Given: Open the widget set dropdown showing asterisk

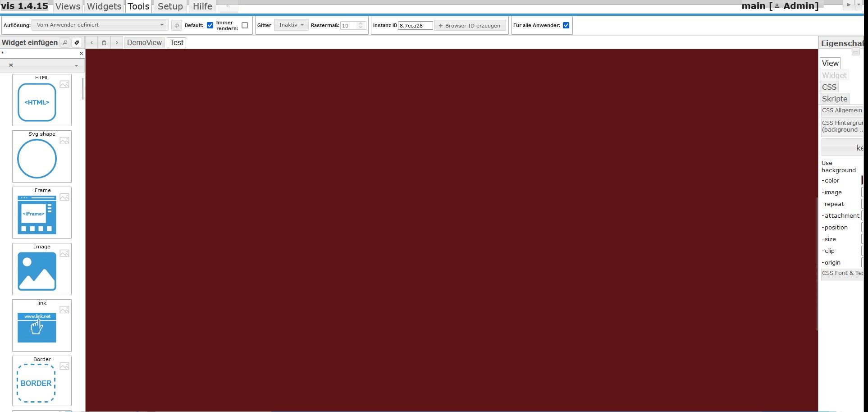Looking at the screenshot, I should coord(42,65).
